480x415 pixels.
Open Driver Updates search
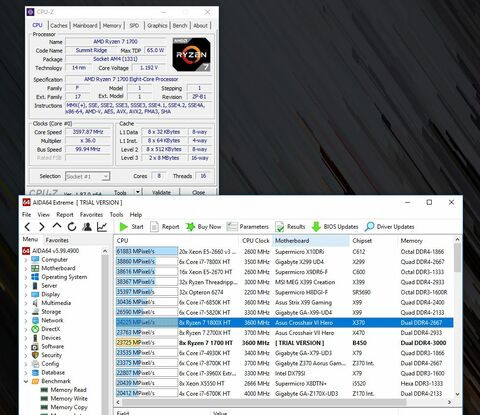pos(369,227)
